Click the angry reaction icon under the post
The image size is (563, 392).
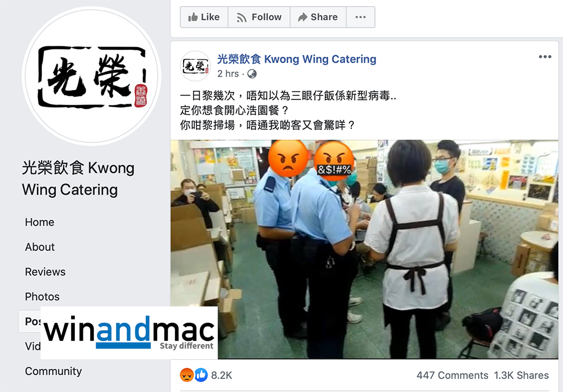(186, 375)
